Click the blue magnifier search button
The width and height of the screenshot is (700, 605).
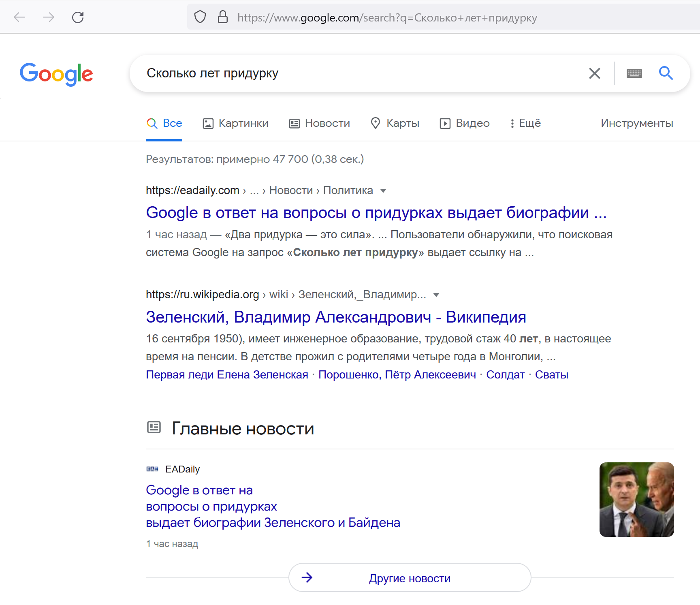click(666, 73)
